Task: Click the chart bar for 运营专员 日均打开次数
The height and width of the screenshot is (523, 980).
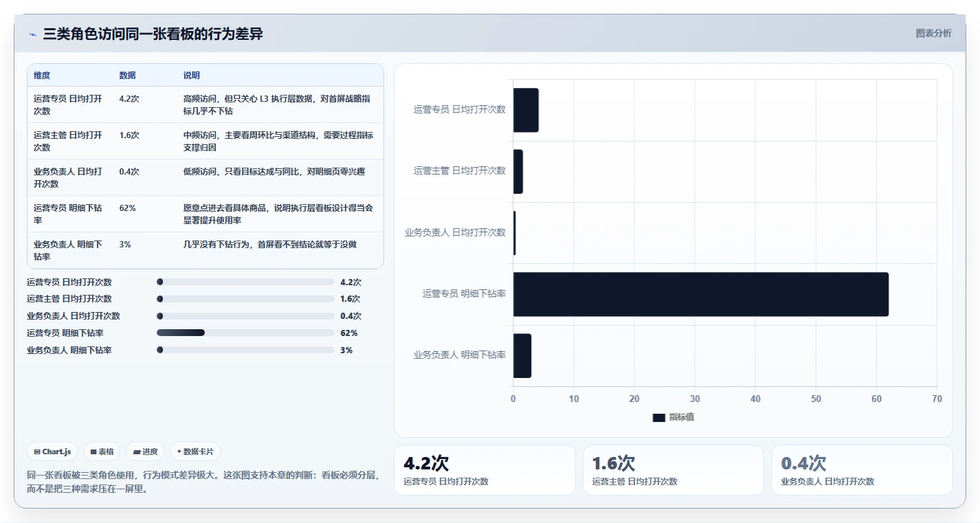Action: point(526,110)
